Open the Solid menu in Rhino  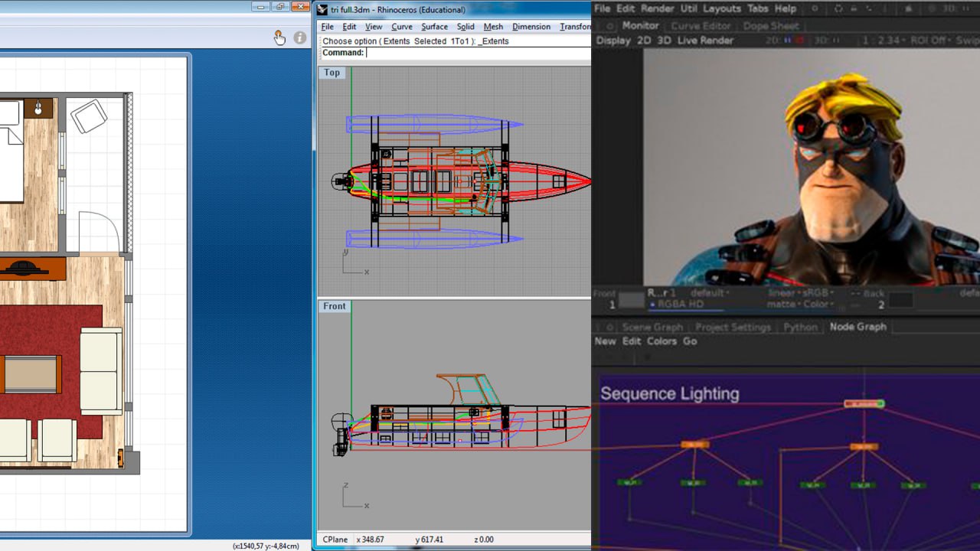coord(465,27)
